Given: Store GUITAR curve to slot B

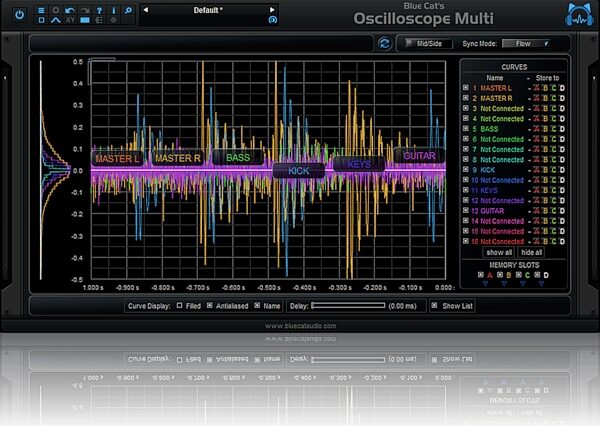Looking at the screenshot, I should click(x=545, y=211).
